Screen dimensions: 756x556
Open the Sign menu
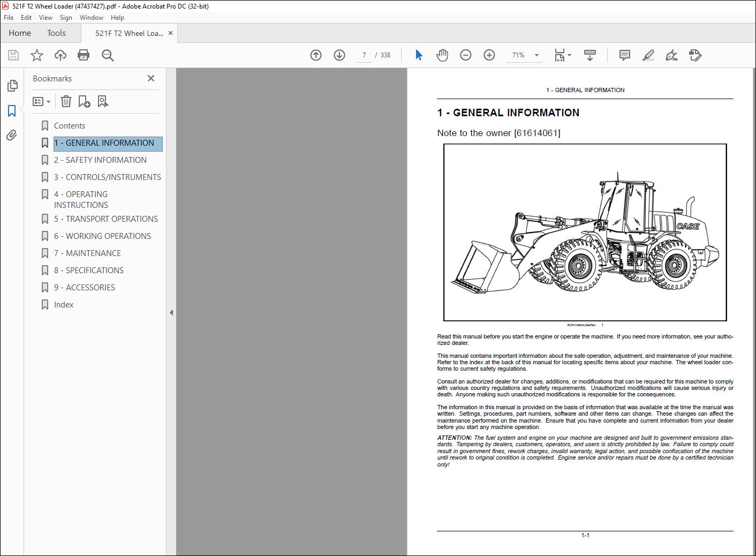[x=66, y=18]
